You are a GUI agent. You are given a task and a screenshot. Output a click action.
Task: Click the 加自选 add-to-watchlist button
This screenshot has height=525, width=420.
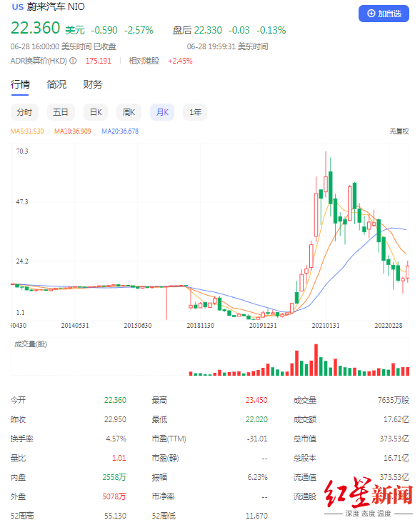click(384, 14)
